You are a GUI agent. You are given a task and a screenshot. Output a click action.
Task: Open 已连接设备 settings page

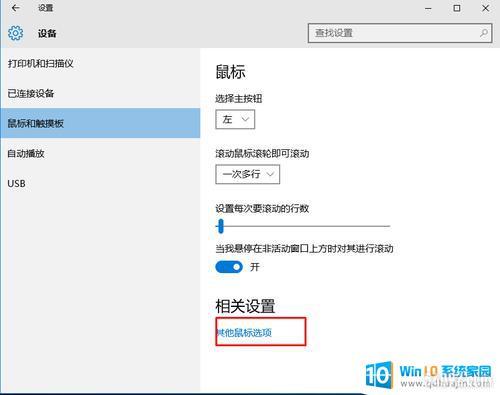point(100,93)
